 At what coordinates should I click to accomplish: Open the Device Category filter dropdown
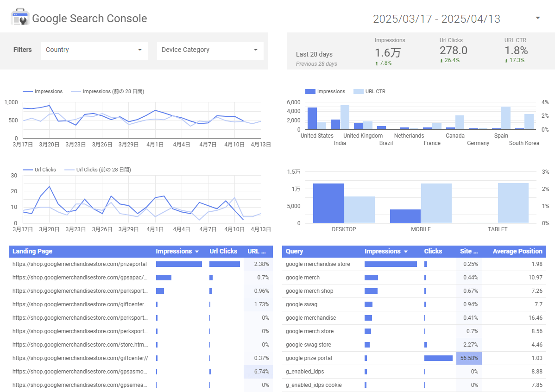210,50
